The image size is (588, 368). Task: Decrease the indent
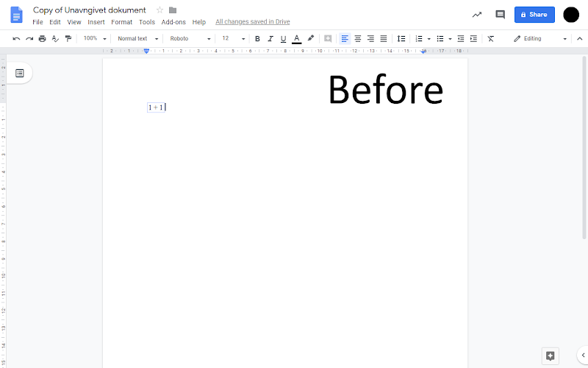[x=461, y=39]
